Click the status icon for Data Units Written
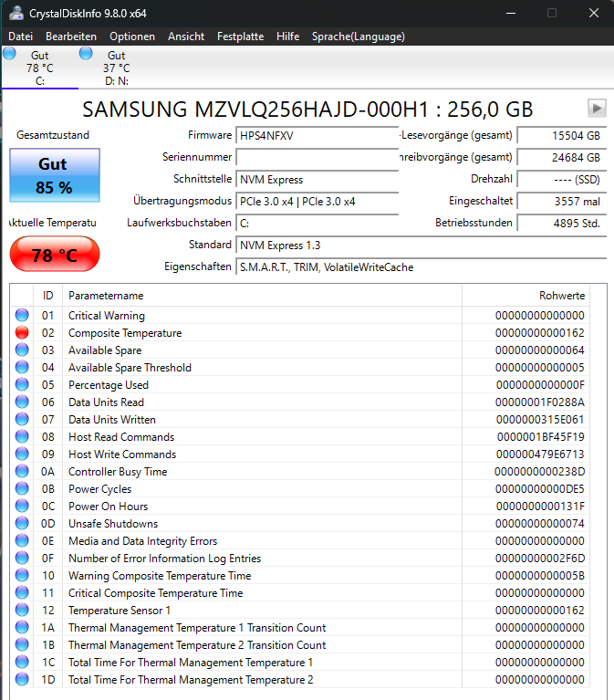Screen dimensions: 614x700 click(x=22, y=420)
